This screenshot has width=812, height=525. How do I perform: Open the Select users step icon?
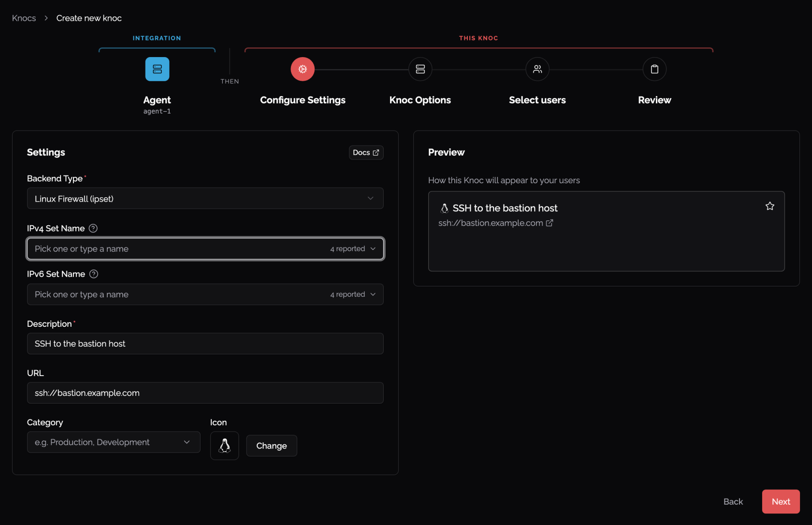[537, 69]
